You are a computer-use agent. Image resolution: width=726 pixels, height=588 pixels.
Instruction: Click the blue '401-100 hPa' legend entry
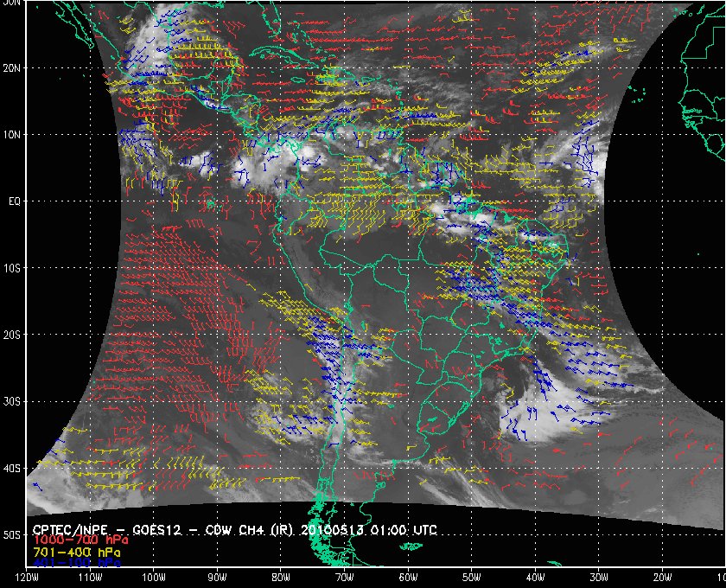tap(77, 563)
